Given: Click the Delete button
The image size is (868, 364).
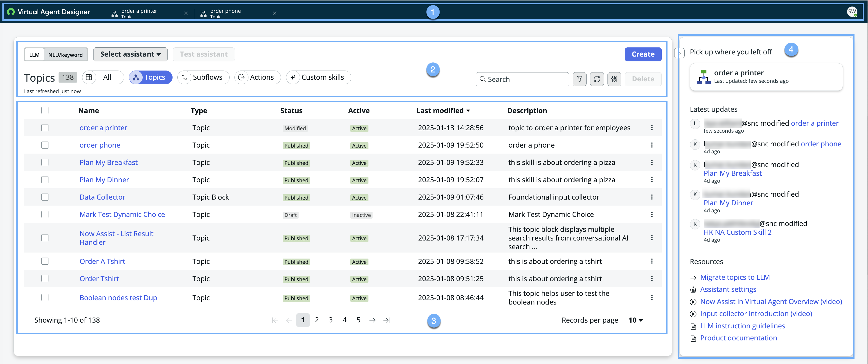Looking at the screenshot, I should (643, 79).
